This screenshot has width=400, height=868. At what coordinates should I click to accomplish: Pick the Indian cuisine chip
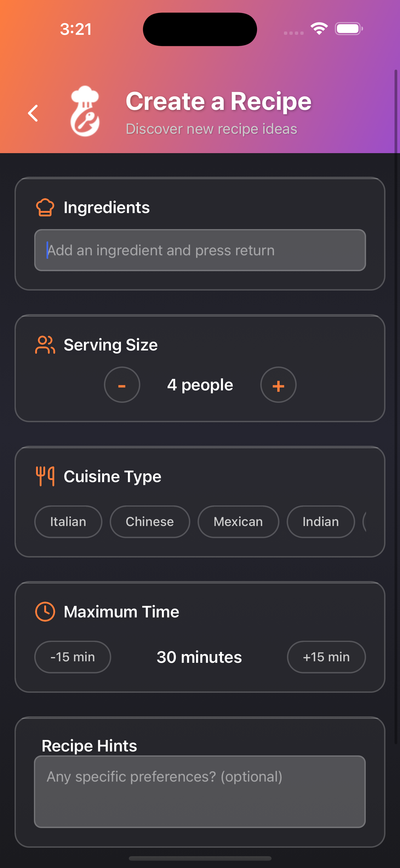coord(320,521)
